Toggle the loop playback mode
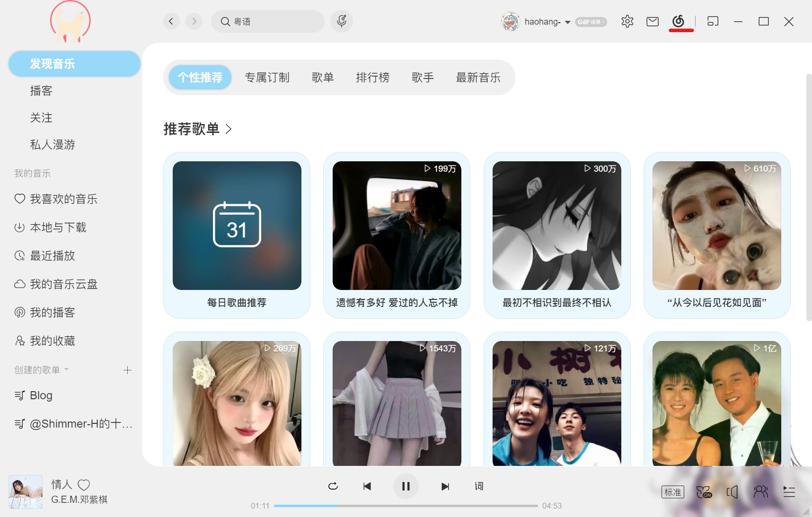The height and width of the screenshot is (517, 812). (333, 486)
